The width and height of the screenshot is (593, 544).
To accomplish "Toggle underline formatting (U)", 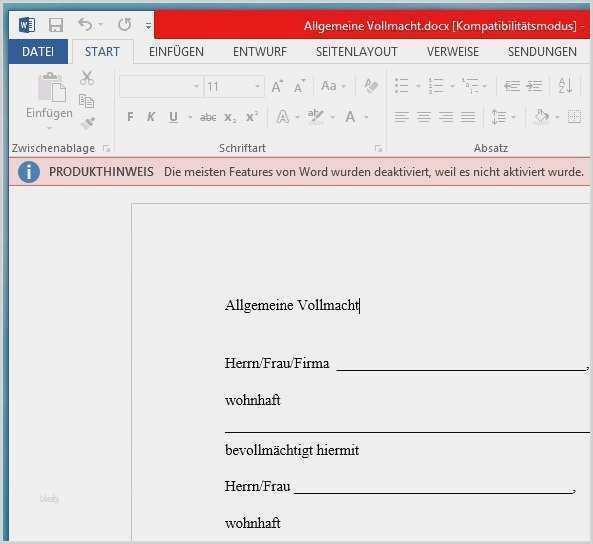I will (173, 117).
